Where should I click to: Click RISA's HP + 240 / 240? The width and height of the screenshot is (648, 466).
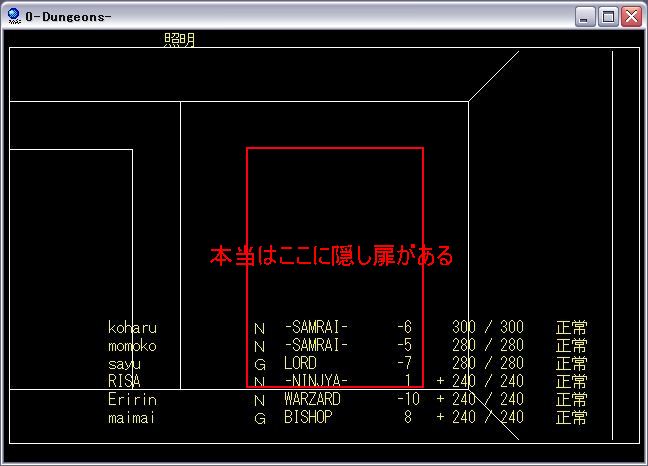pos(480,381)
